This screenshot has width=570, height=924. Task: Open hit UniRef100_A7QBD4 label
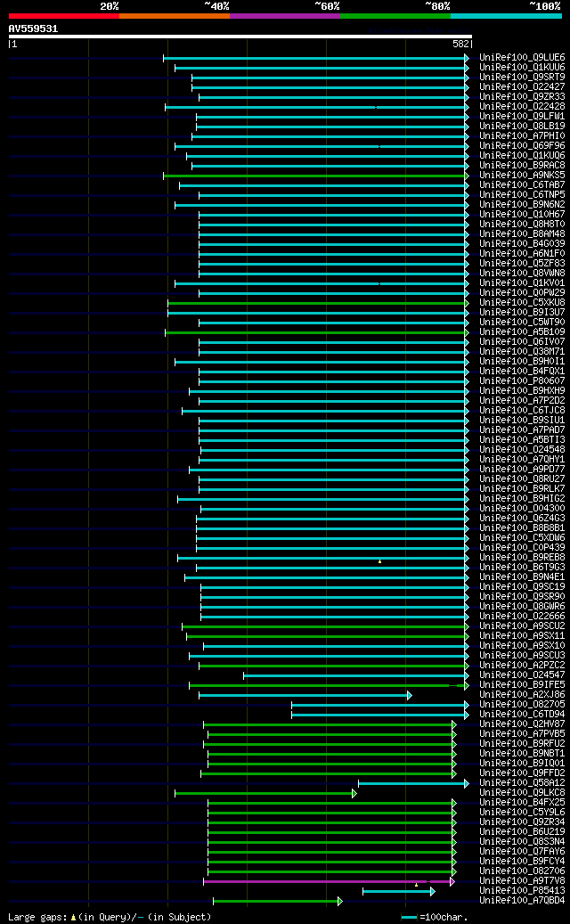coord(522,900)
